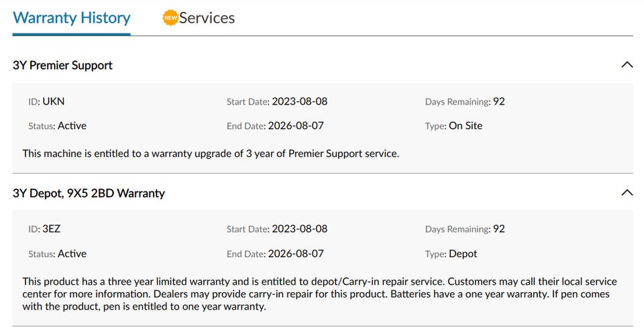Open the Warranty History tab
Screen dimensions: 644x333
coord(72,18)
